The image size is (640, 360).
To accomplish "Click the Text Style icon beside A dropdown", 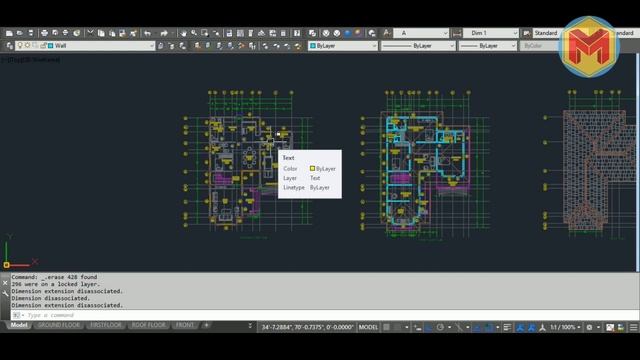I will 386,33.
